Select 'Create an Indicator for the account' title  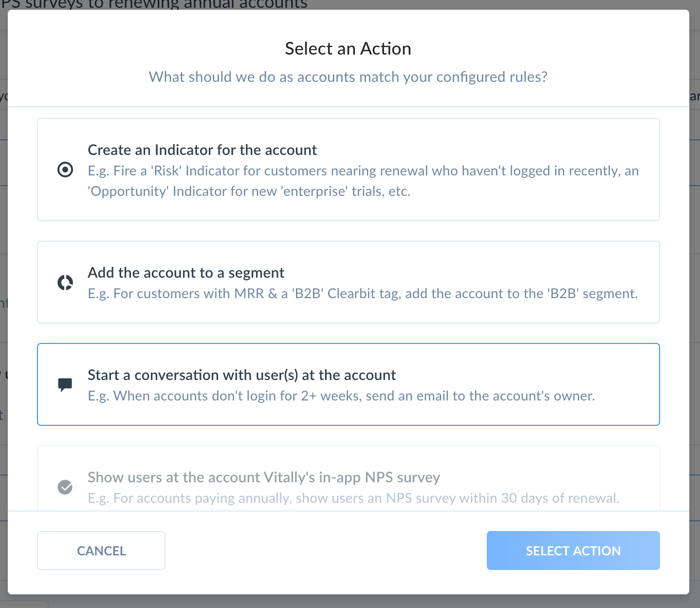pos(202,150)
